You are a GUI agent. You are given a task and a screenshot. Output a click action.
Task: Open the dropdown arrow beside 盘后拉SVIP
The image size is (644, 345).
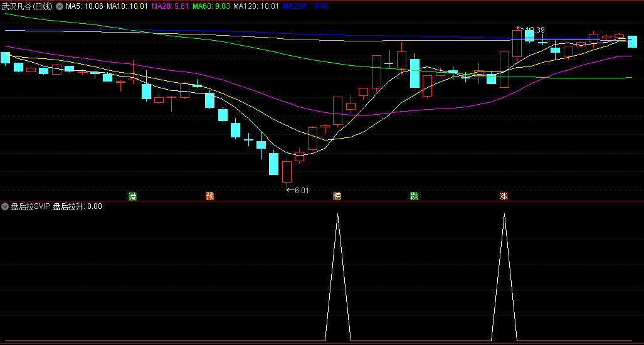coord(5,206)
